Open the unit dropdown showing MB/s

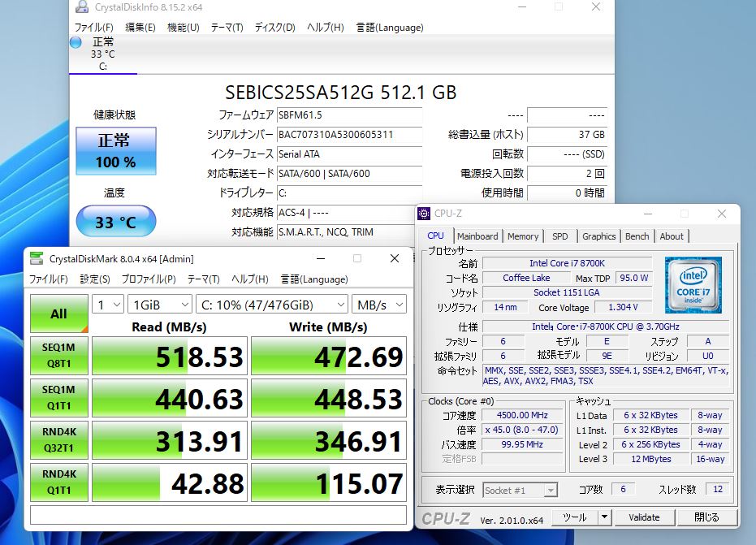tap(379, 305)
